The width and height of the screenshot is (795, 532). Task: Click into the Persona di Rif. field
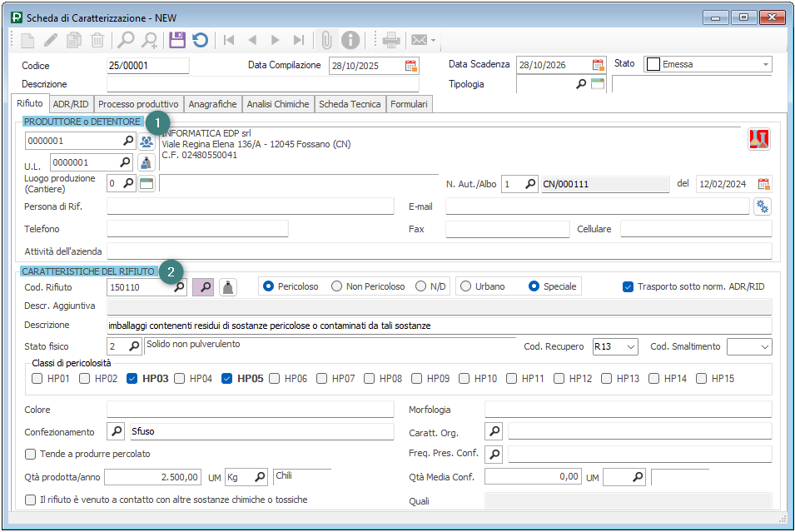pos(250,206)
